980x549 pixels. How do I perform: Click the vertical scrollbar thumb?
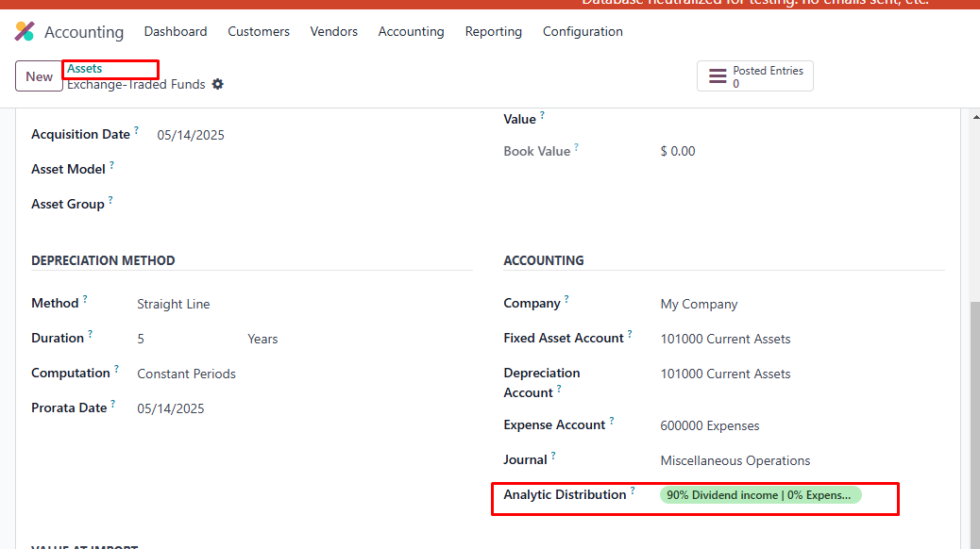[x=975, y=424]
